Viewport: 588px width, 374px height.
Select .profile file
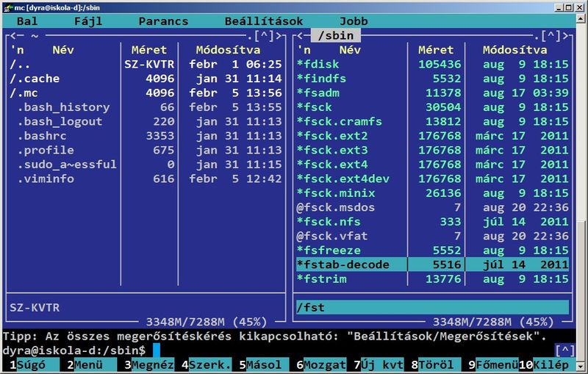pos(146,150)
